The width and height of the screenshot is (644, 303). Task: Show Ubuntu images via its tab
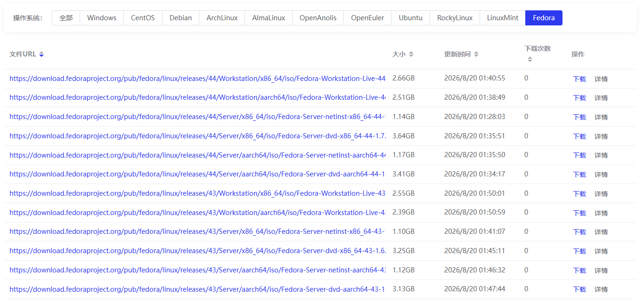411,18
